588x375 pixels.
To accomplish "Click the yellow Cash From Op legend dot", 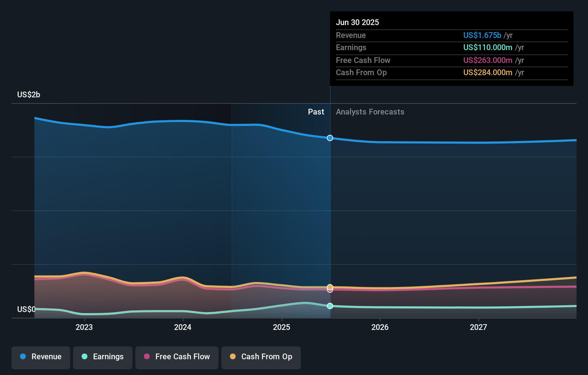I will [x=233, y=357].
